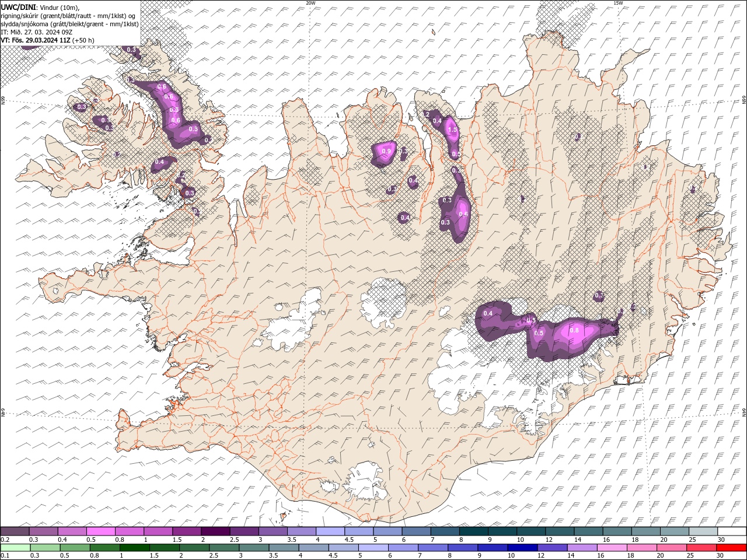Select the bright pink upper legend swatch at 0.5
The image size is (747, 560).
click(x=101, y=531)
